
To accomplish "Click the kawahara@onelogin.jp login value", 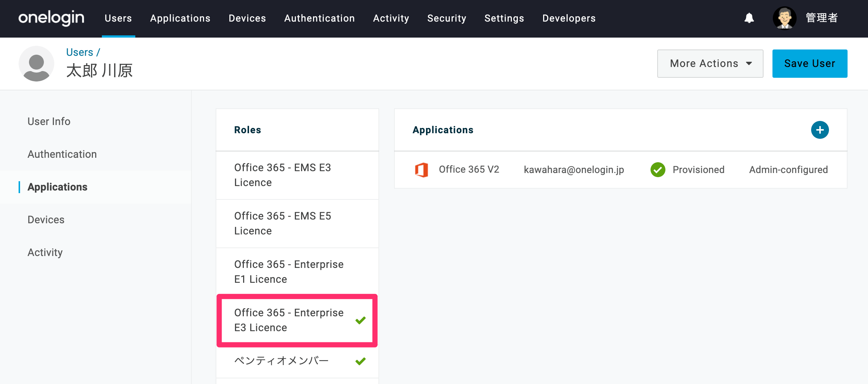I will pos(574,170).
